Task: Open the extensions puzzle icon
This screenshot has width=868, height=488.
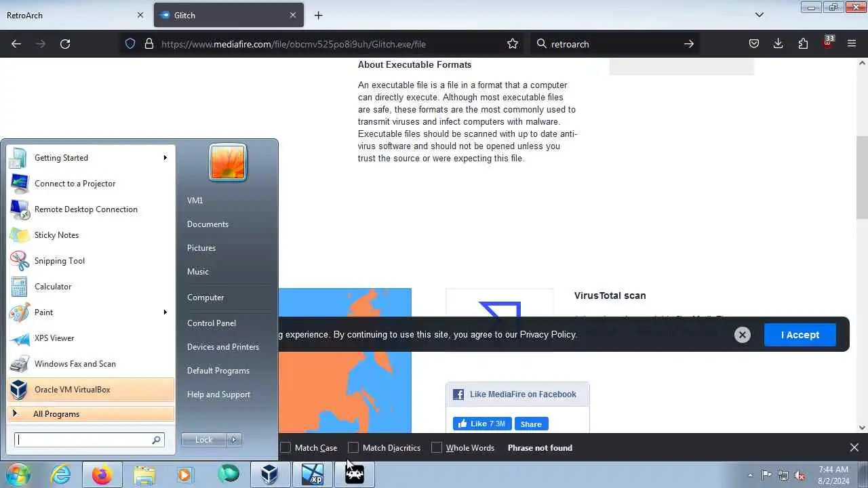Action: pyautogui.click(x=803, y=44)
